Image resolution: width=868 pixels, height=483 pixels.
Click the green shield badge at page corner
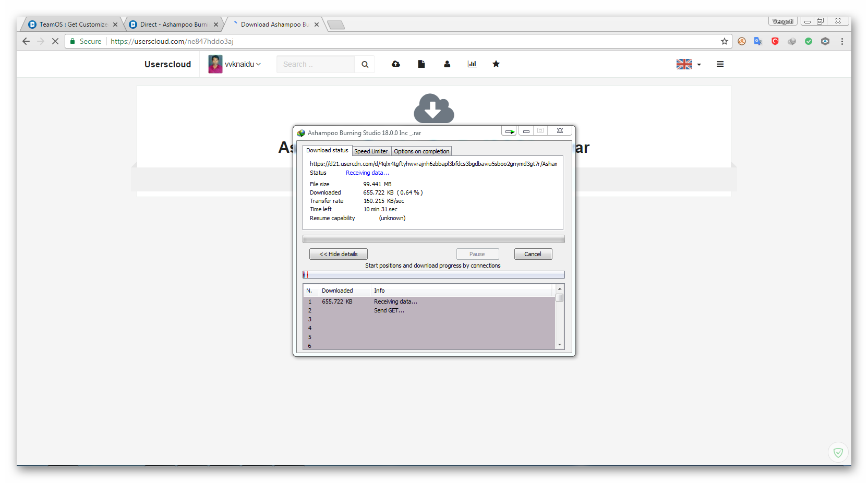pyautogui.click(x=838, y=452)
